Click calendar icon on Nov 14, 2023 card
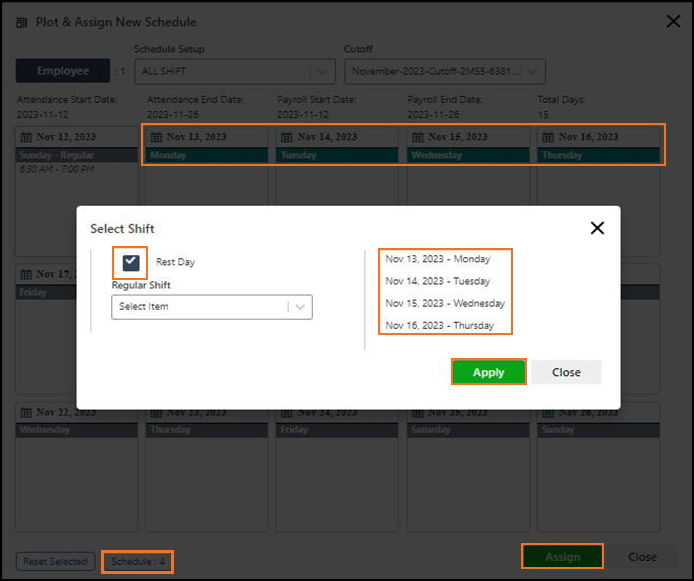Viewport: 694px width, 581px height. tap(287, 137)
